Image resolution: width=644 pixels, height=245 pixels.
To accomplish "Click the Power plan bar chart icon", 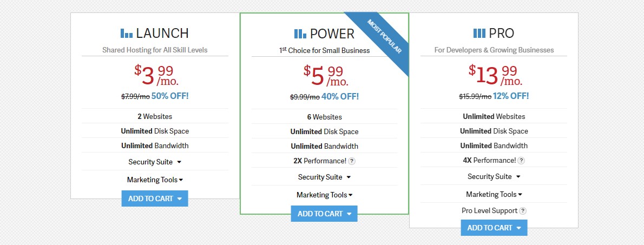I will [x=300, y=34].
